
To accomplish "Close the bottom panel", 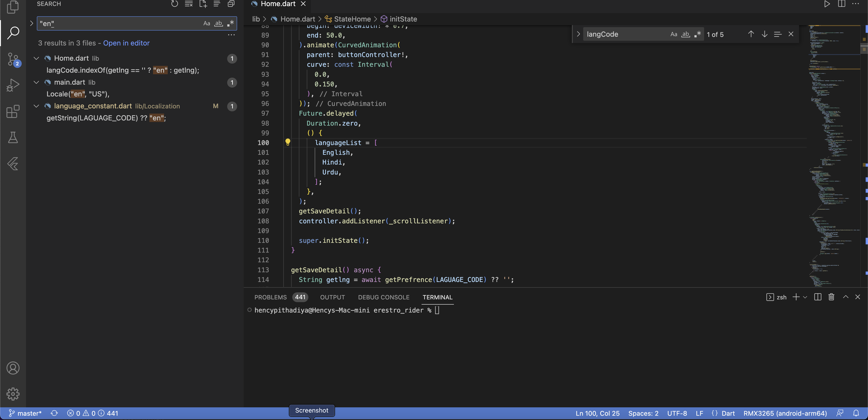I will pyautogui.click(x=858, y=297).
